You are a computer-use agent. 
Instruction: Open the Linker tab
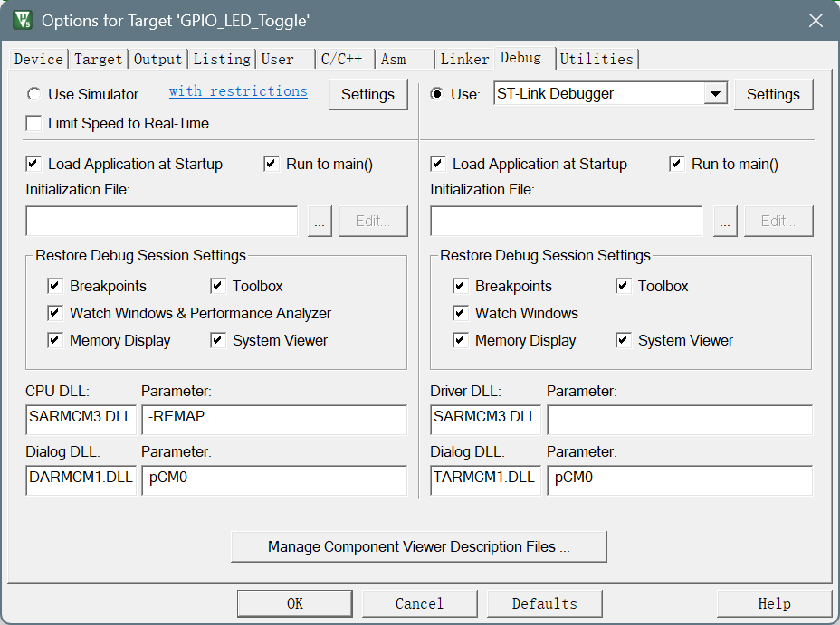(463, 60)
